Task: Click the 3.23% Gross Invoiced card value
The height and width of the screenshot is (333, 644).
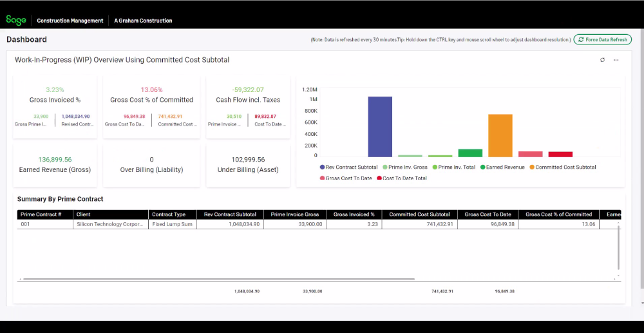Action: click(x=55, y=90)
